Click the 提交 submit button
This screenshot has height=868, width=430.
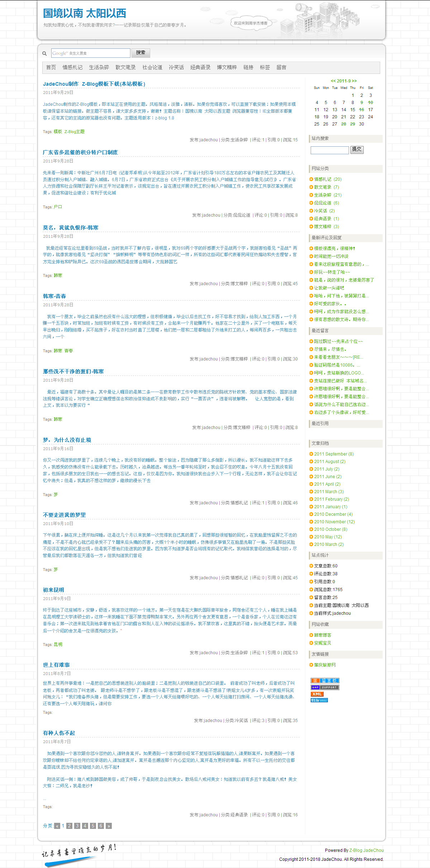click(357, 150)
